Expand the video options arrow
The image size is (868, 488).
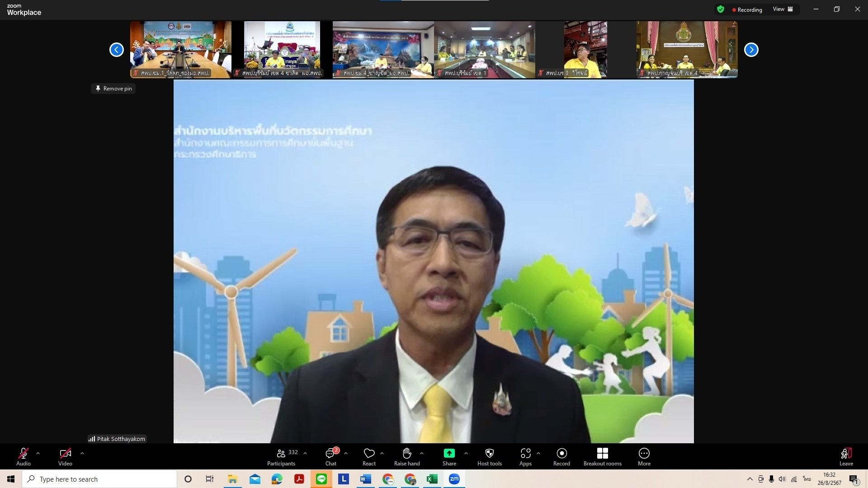(x=82, y=453)
